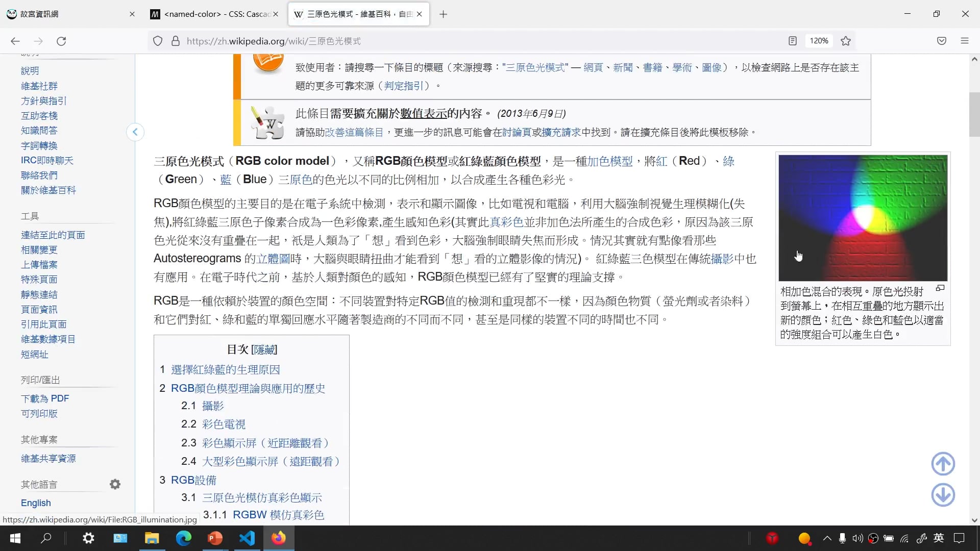
Task: Click the 下載為 PDF link
Action: [45, 398]
